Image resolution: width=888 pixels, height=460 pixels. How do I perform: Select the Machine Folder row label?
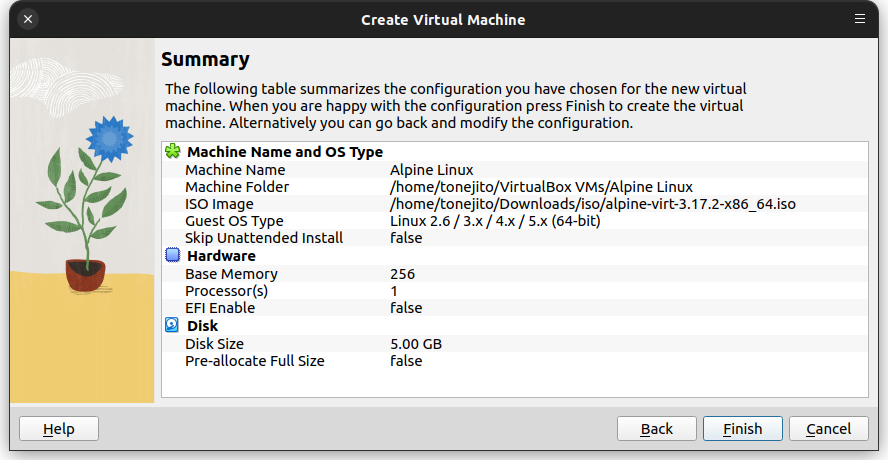[237, 187]
